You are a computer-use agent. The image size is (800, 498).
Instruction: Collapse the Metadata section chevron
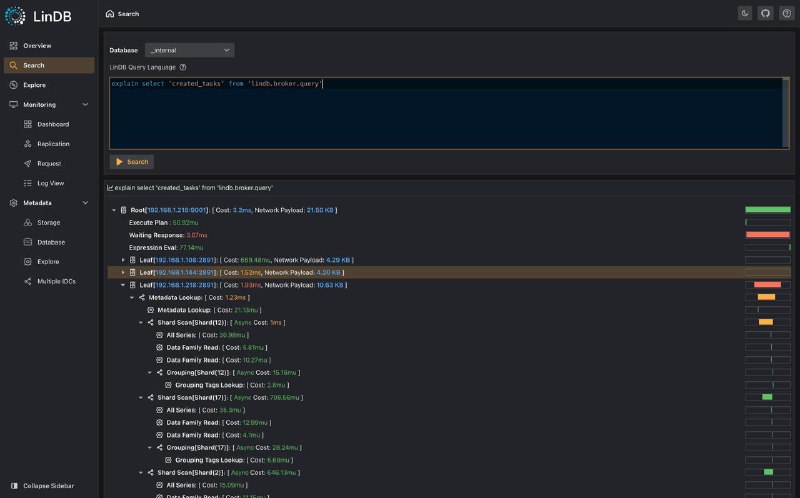pyautogui.click(x=85, y=203)
